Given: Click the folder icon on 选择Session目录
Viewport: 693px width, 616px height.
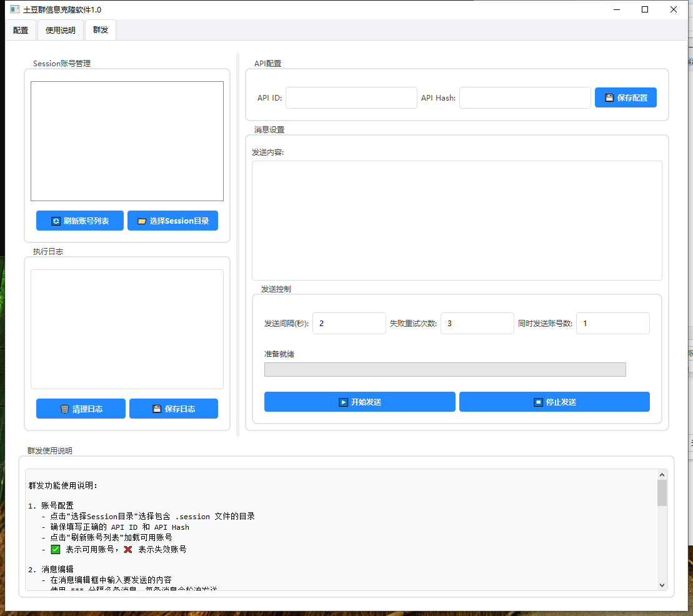Looking at the screenshot, I should click(x=142, y=221).
